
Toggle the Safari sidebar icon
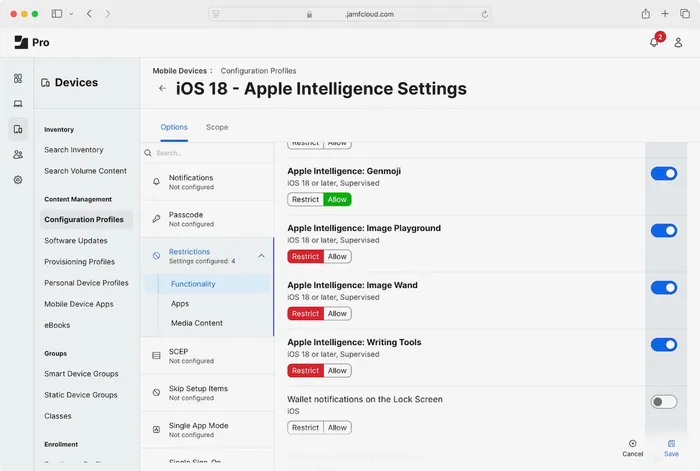coord(57,14)
